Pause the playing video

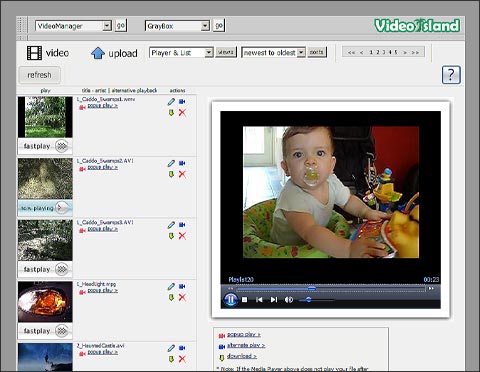click(230, 299)
